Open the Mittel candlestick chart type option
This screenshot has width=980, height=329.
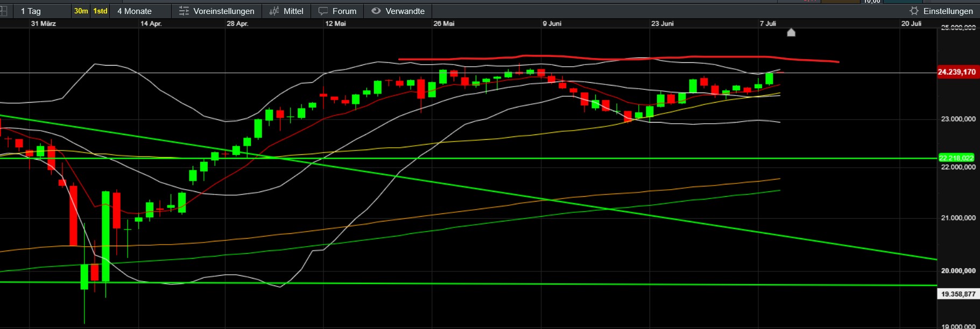point(286,11)
